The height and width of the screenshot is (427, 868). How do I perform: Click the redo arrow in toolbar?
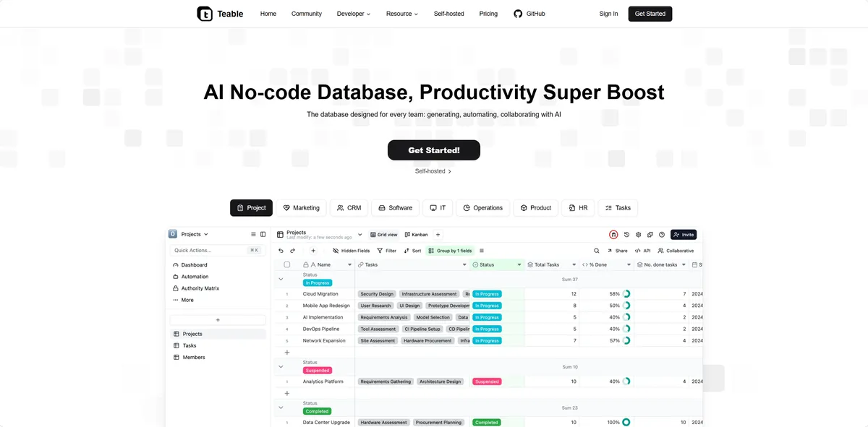coord(292,251)
